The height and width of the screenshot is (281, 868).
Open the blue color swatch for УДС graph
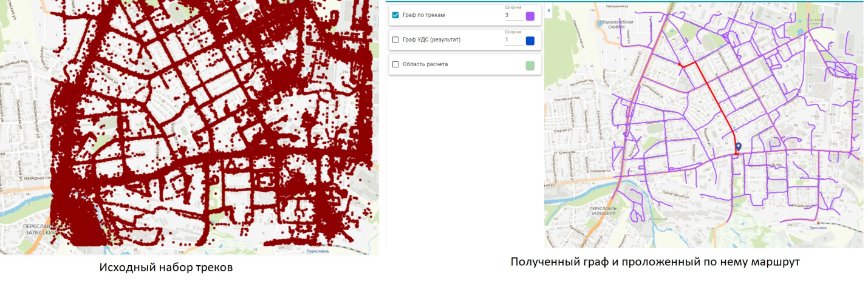click(x=530, y=41)
